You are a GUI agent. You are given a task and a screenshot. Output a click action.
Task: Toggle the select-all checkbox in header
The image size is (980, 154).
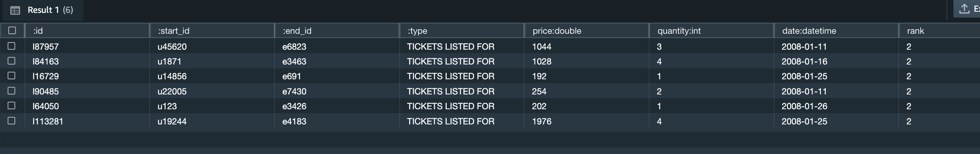(12, 30)
